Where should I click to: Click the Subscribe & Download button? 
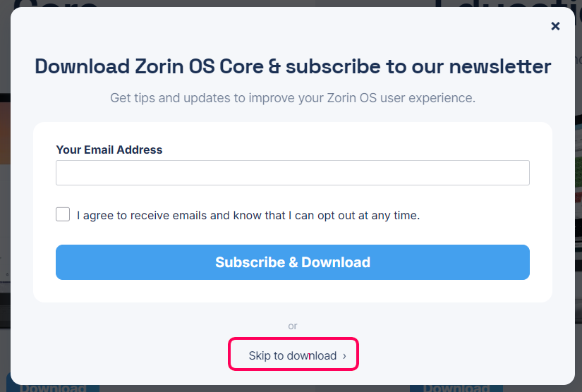[293, 262]
